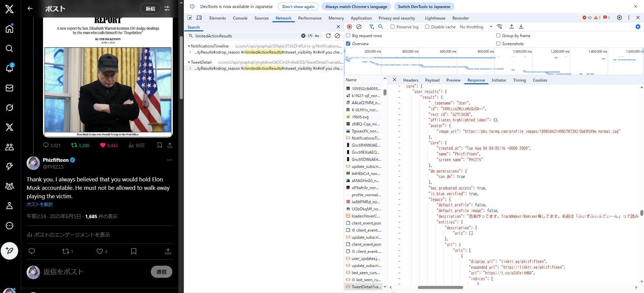Screen dimensions: 644x293
Task: Uncheck the Overview checkbox
Action: [x=348, y=43]
